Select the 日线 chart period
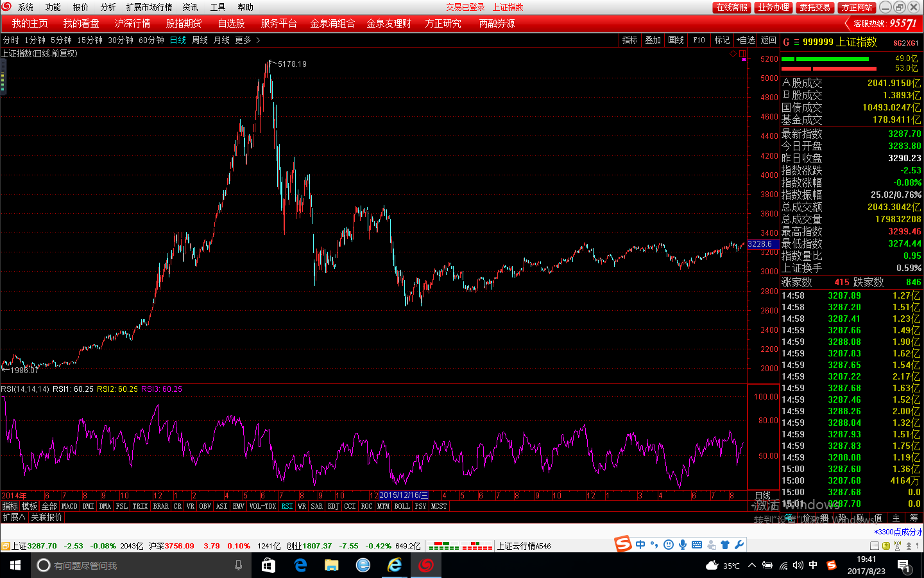This screenshot has height=578, width=924. coord(178,40)
